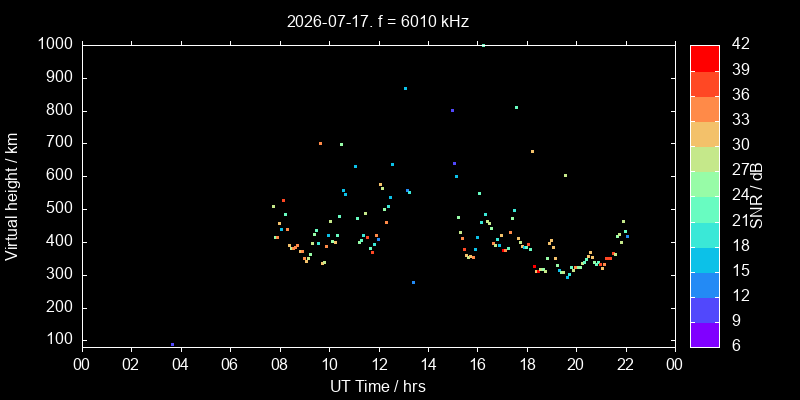Click the SNR / dB colorbar label

coord(756,196)
